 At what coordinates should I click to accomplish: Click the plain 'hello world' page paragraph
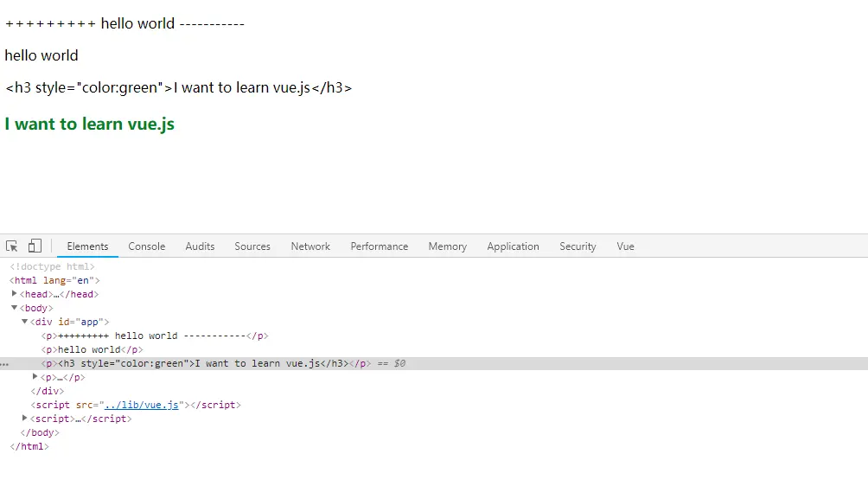pos(41,55)
